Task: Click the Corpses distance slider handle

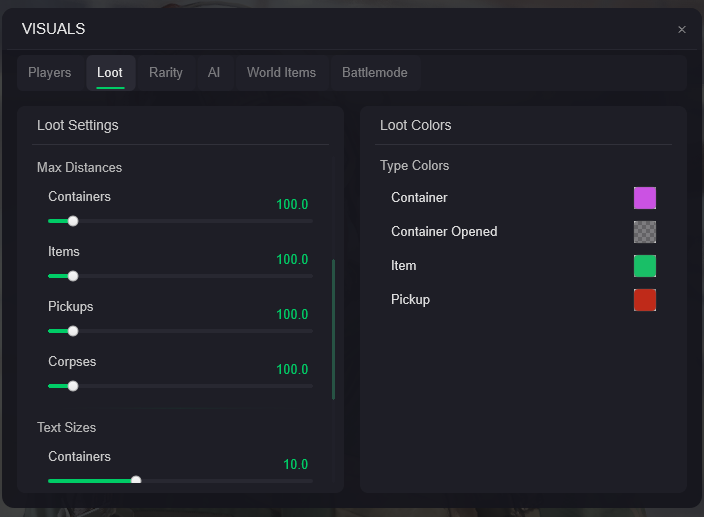Action: (73, 386)
